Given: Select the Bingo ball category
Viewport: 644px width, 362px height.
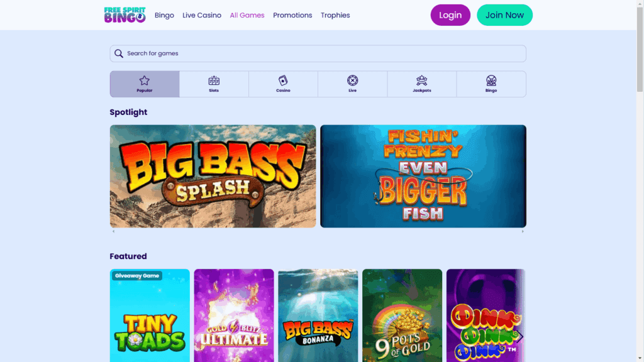Looking at the screenshot, I should pos(491,84).
